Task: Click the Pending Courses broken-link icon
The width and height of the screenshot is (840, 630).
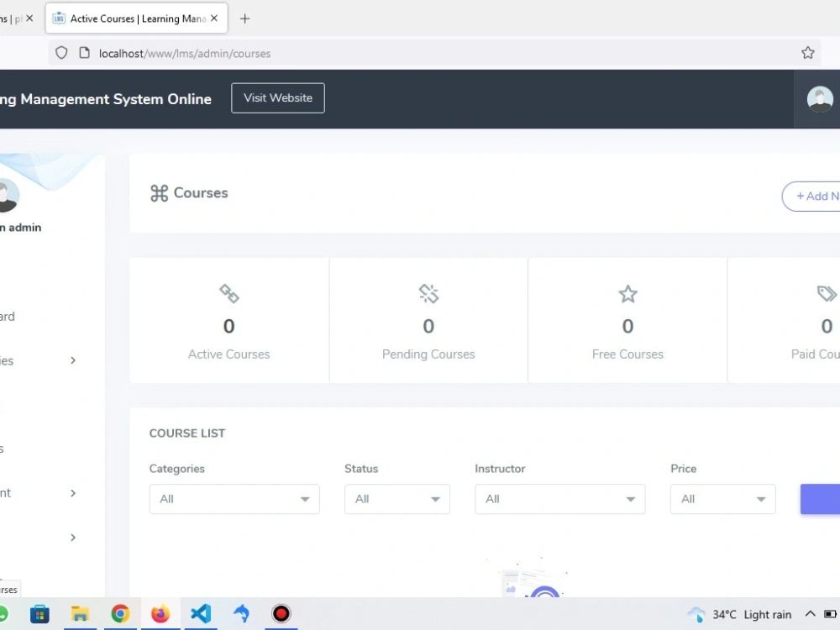Action: (428, 293)
